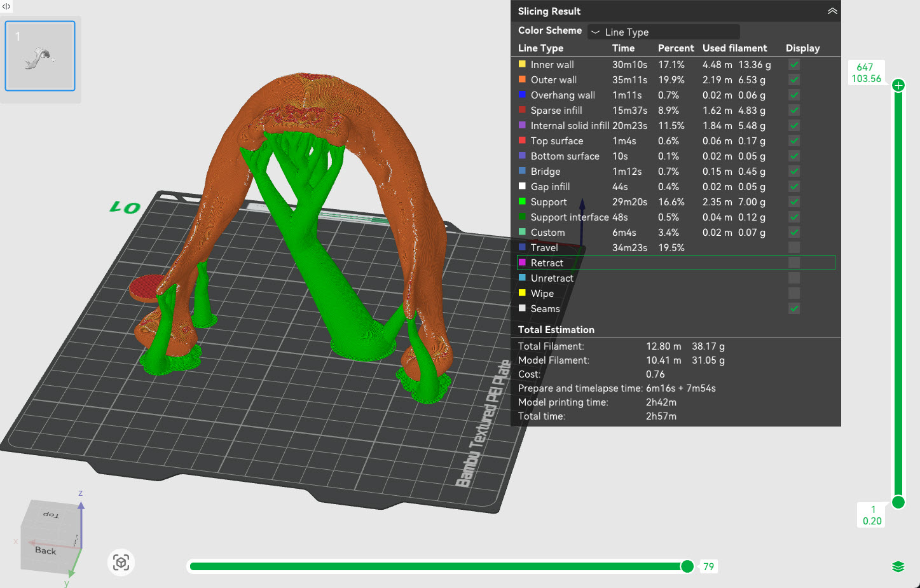Select the Sparse infill line type row

(556, 110)
